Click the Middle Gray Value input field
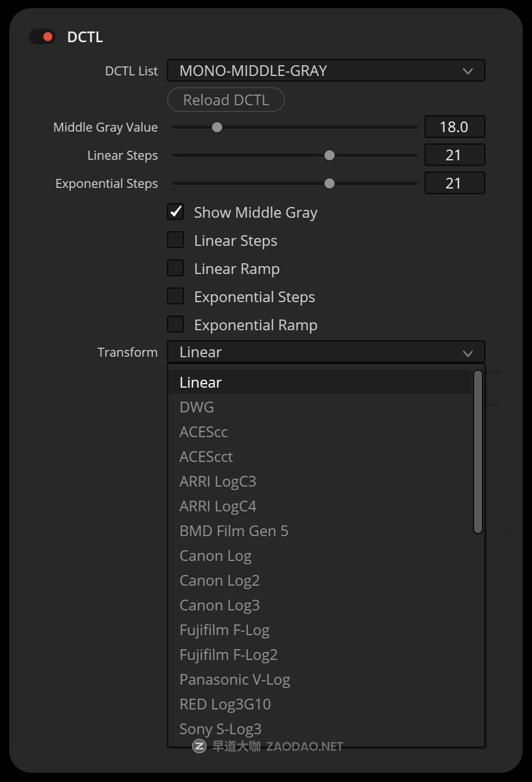This screenshot has width=532, height=782. click(x=454, y=127)
